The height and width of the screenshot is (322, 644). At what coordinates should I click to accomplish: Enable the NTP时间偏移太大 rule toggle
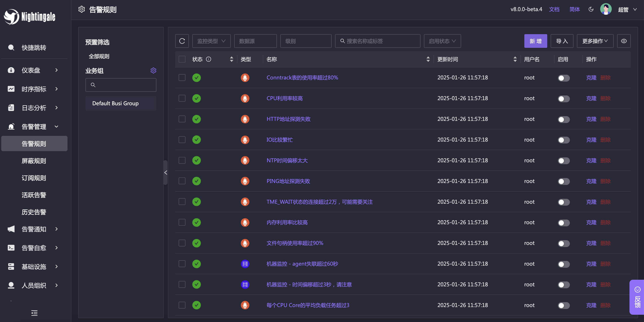tap(563, 161)
